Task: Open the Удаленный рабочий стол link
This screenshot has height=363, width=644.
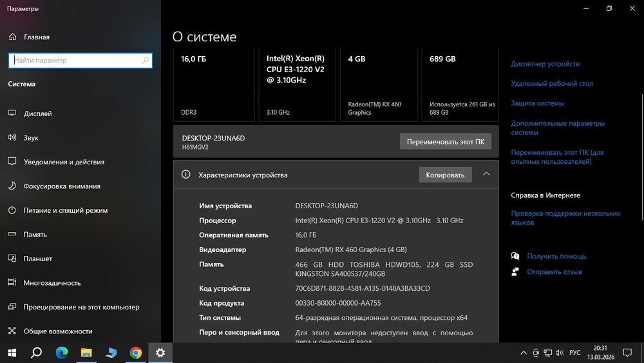Action: click(x=552, y=83)
